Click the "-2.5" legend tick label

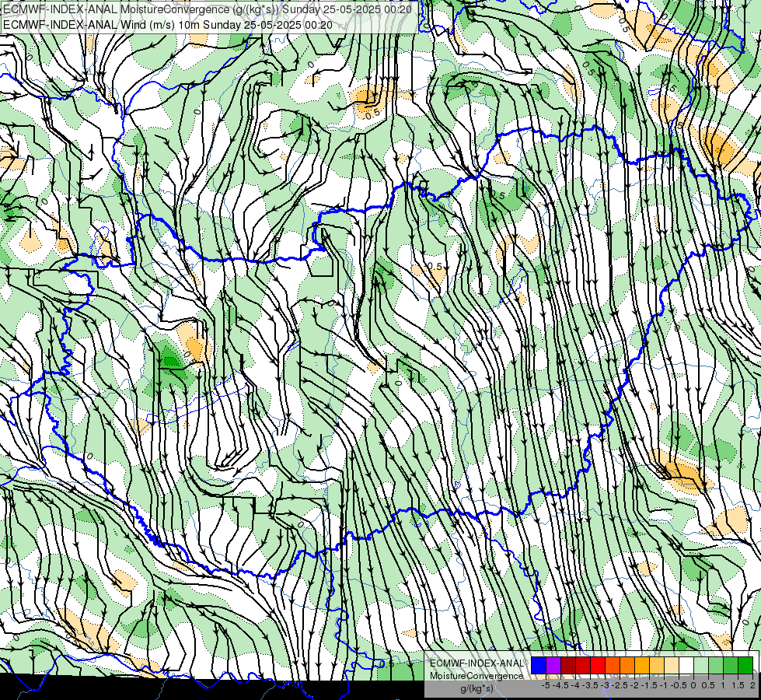coord(620,685)
